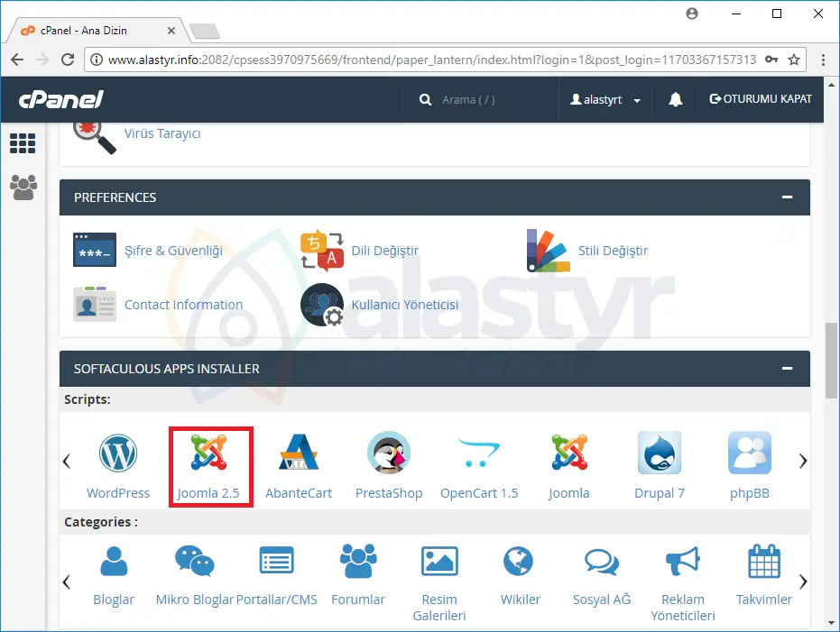
Task: Click the page vertical scrollbar thumb
Action: click(x=831, y=360)
